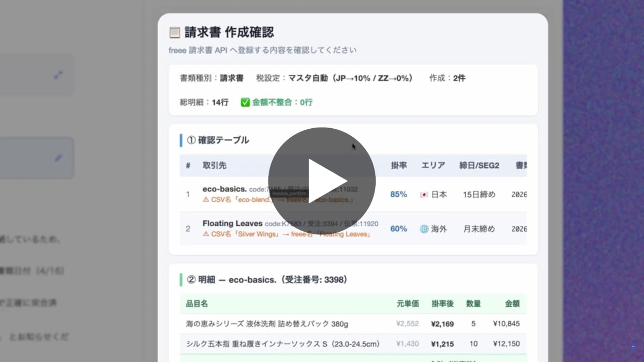Click the Japan flag icon in row 1

[424, 194]
